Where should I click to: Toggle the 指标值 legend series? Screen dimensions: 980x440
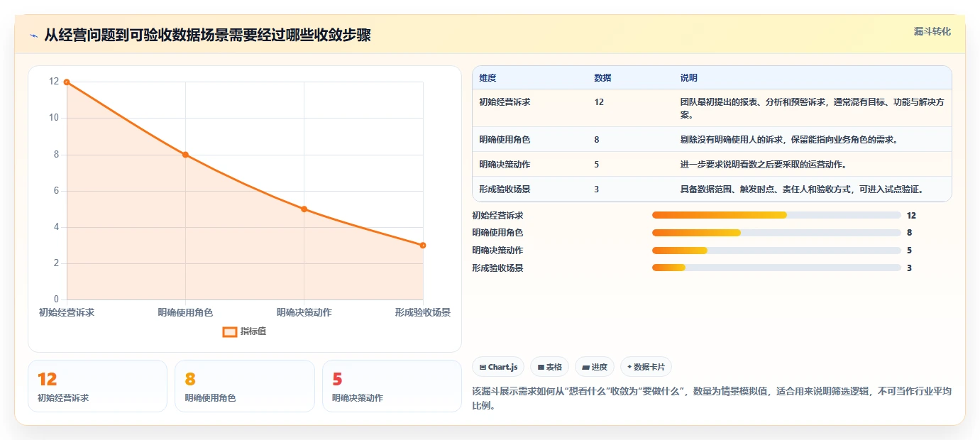pyautogui.click(x=244, y=331)
